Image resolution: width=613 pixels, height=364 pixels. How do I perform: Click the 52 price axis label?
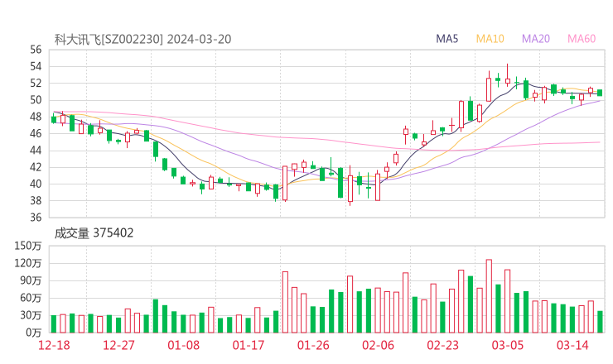[x=36, y=84]
